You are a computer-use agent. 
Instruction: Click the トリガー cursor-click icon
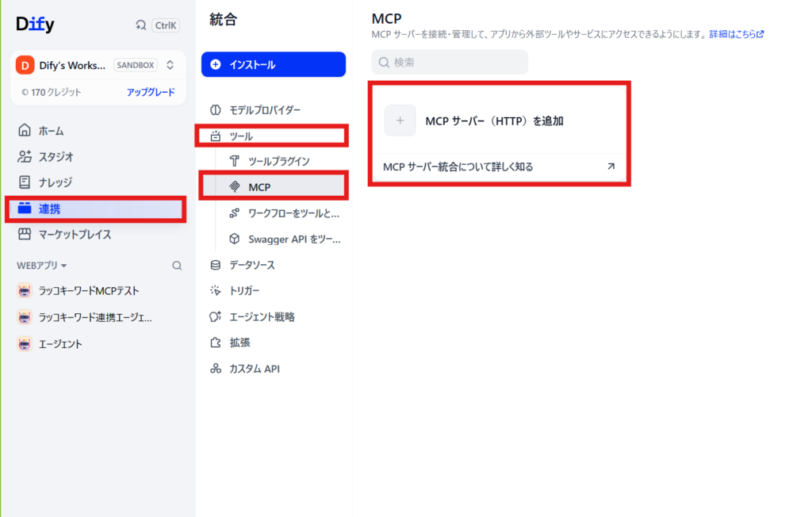pyautogui.click(x=216, y=290)
